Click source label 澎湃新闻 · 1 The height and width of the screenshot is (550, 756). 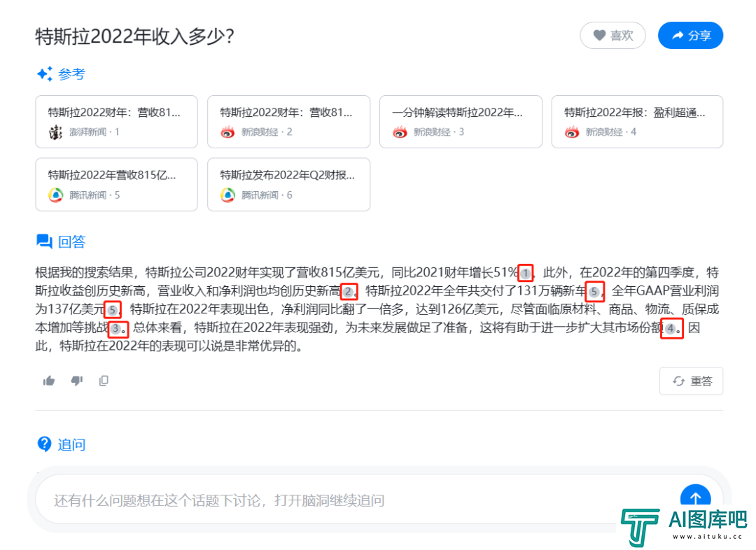click(x=94, y=132)
